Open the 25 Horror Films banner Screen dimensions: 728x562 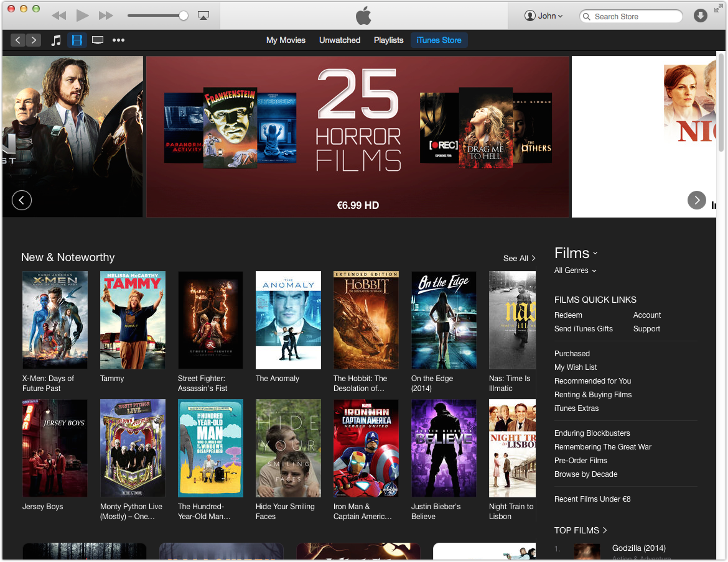point(358,137)
